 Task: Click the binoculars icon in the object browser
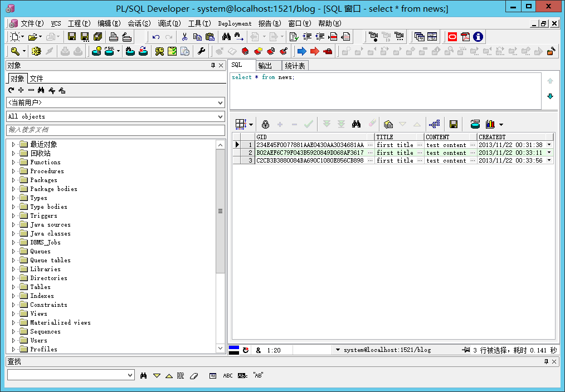point(41,90)
